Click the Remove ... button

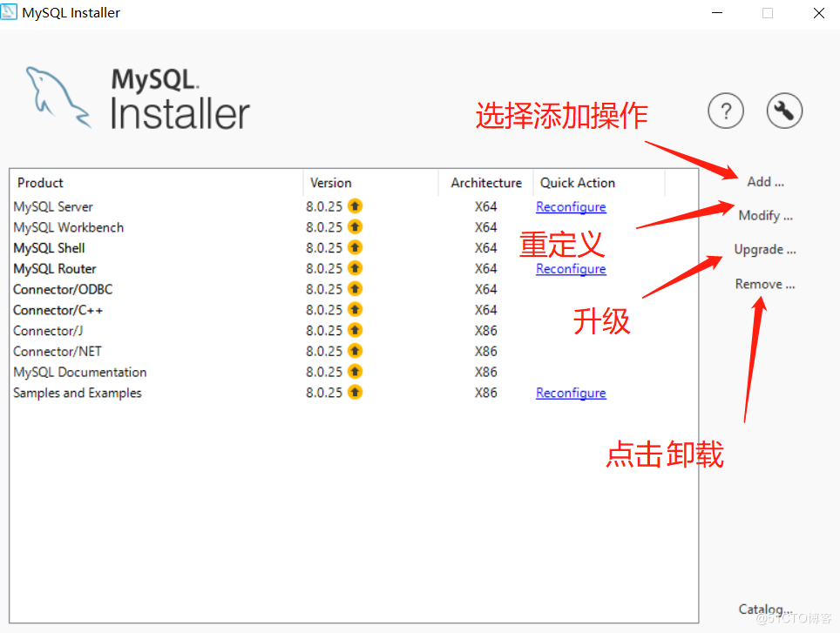pos(765,284)
